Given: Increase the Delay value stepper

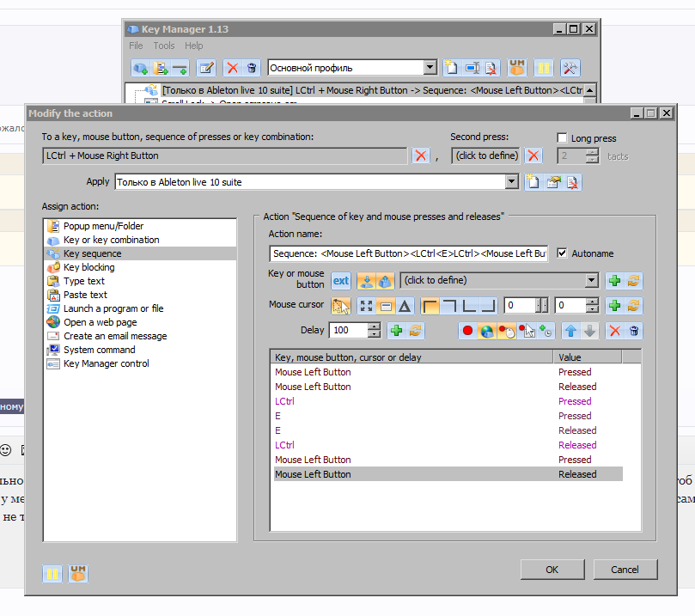Looking at the screenshot, I should click(x=375, y=326).
